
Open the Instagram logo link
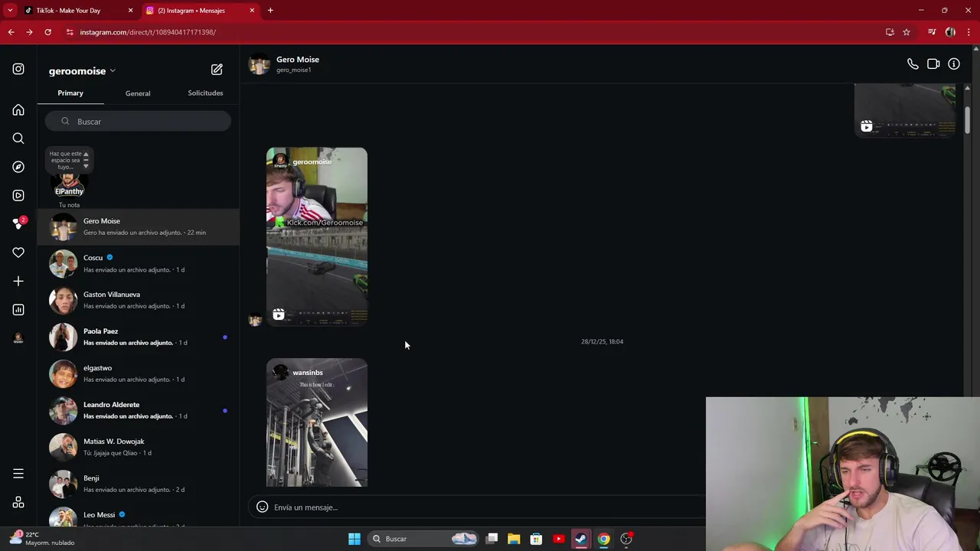click(x=18, y=69)
